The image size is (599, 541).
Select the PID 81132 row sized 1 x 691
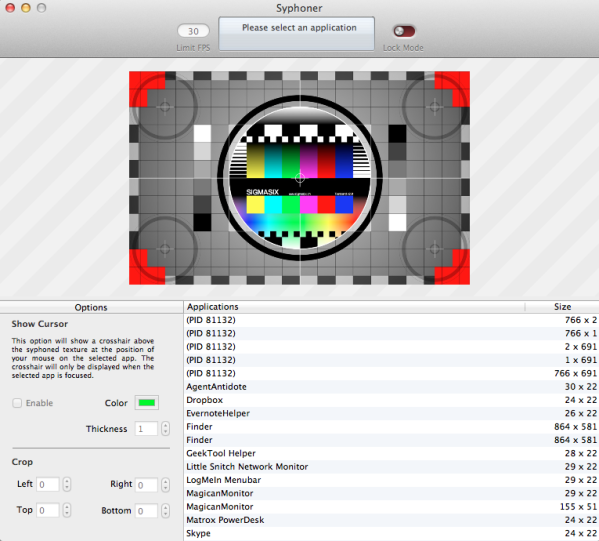[x=391, y=360]
